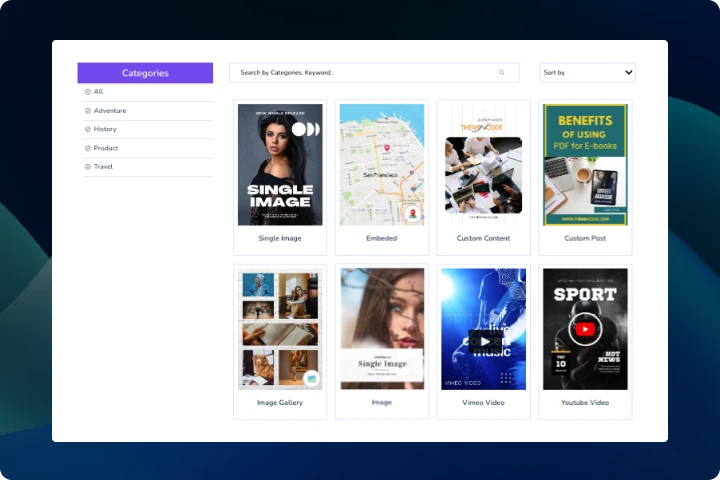Open the Sort by dropdown
The height and width of the screenshot is (480, 720).
pyautogui.click(x=587, y=73)
